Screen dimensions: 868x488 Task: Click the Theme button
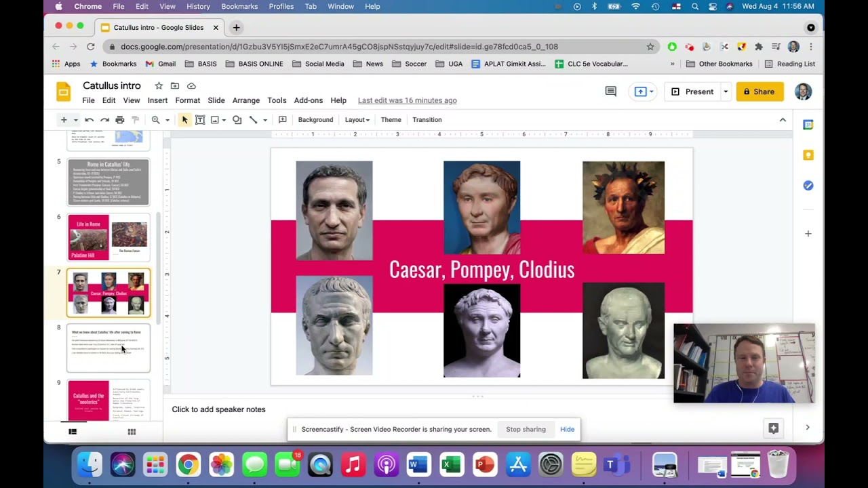pyautogui.click(x=391, y=120)
